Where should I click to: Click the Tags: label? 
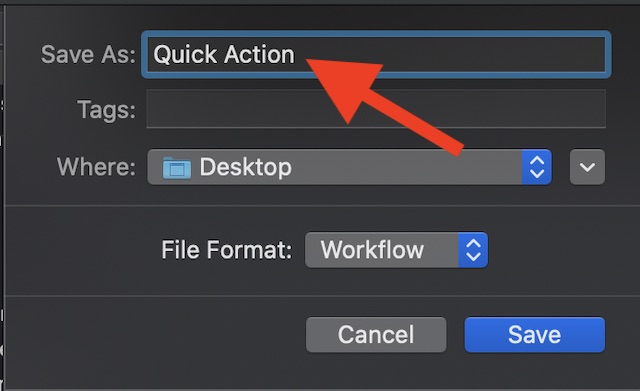[x=107, y=110]
